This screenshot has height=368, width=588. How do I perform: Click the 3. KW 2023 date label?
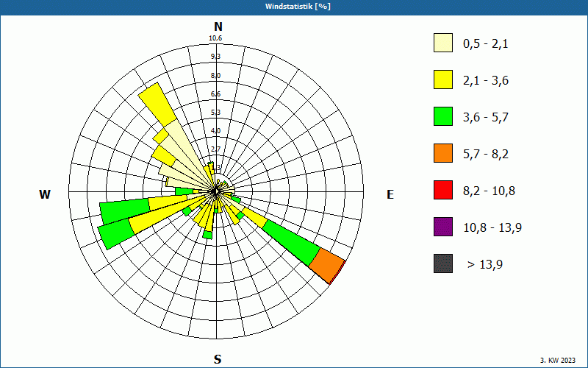tap(558, 360)
